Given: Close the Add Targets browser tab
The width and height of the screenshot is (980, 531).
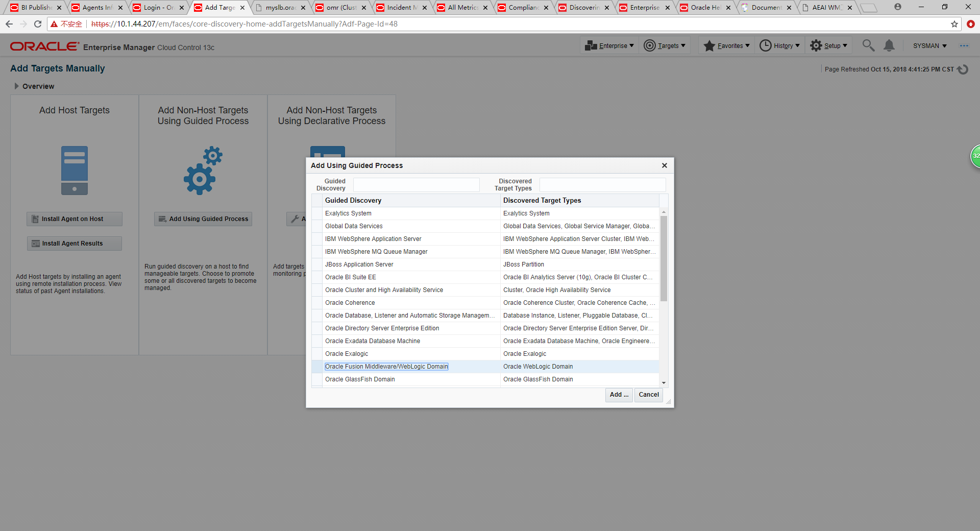Looking at the screenshot, I should pyautogui.click(x=242, y=8).
